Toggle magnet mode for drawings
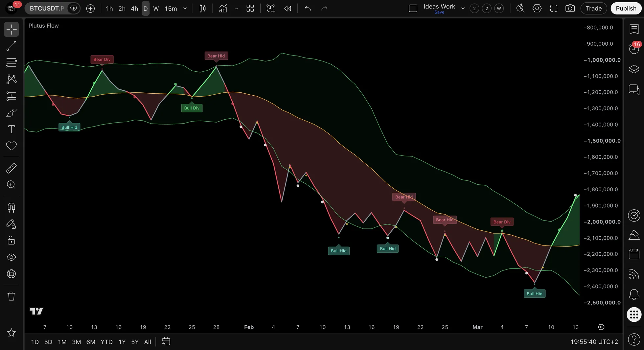This screenshot has width=644, height=350. [11, 208]
